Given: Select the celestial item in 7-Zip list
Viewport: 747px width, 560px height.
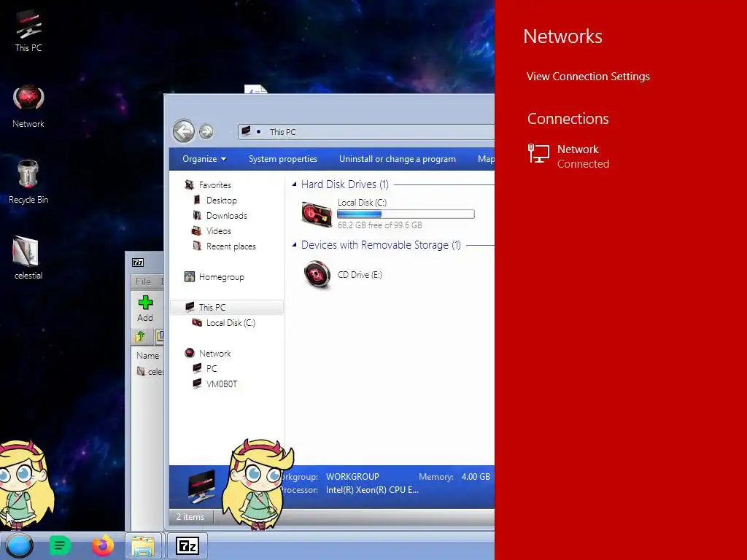Looking at the screenshot, I should tap(150, 371).
